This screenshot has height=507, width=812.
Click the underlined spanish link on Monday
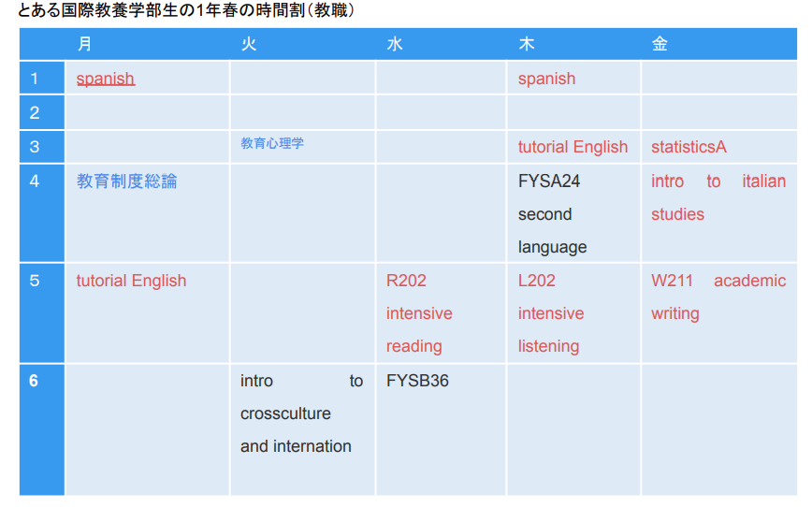point(106,79)
